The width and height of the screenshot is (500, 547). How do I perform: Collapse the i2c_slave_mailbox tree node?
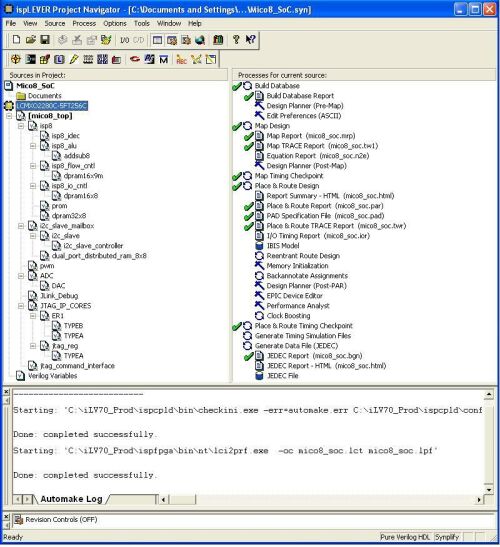[21, 226]
